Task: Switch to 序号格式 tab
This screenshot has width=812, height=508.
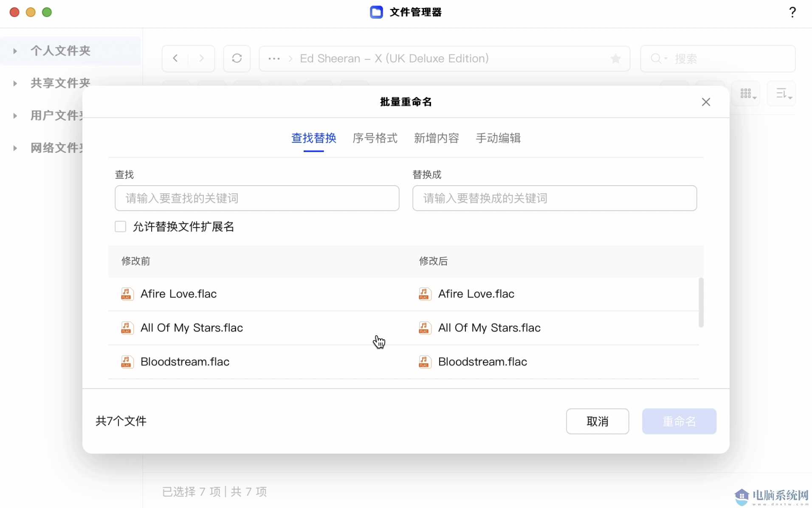Action: point(375,138)
